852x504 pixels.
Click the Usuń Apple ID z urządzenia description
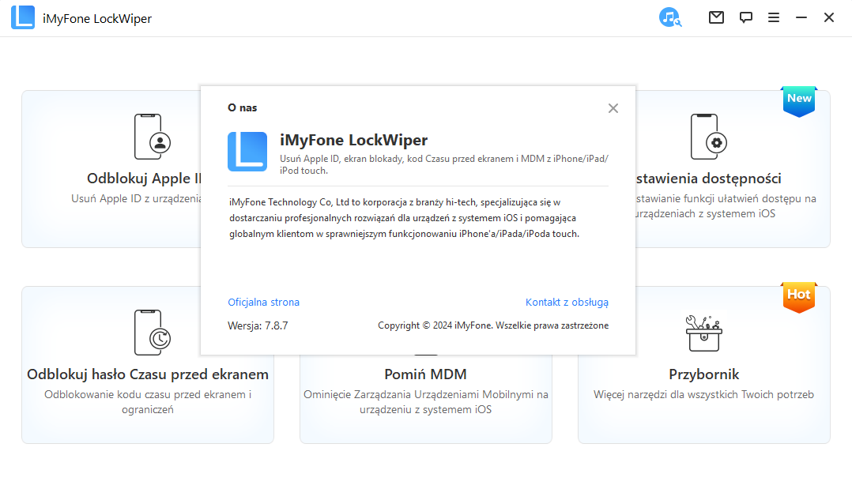pyautogui.click(x=137, y=199)
